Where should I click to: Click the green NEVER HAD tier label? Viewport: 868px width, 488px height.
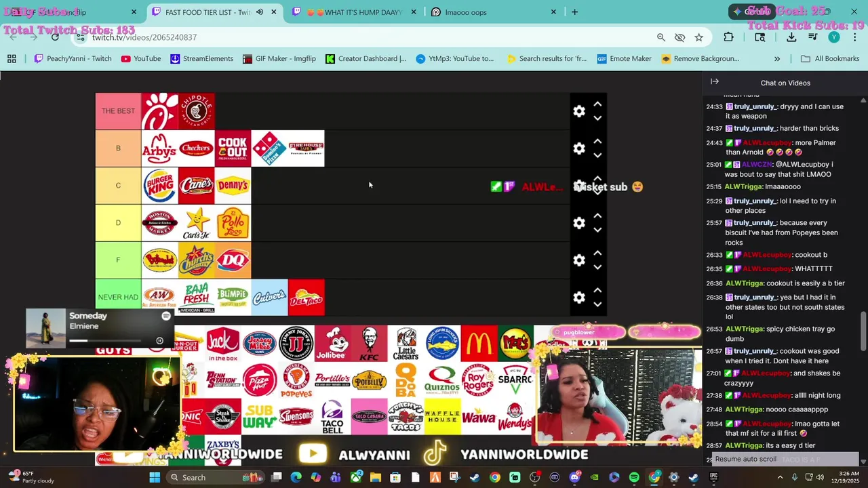[x=118, y=298]
